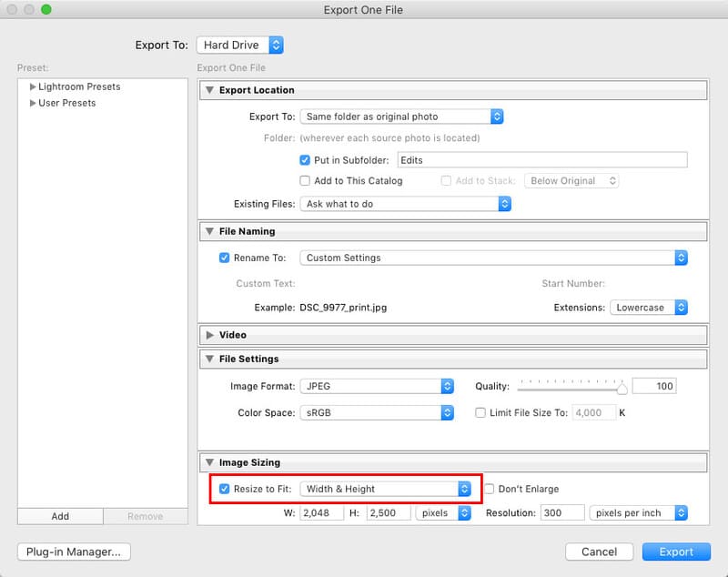The image size is (728, 577).
Task: Click the Quality value field showing 100
Action: point(654,386)
